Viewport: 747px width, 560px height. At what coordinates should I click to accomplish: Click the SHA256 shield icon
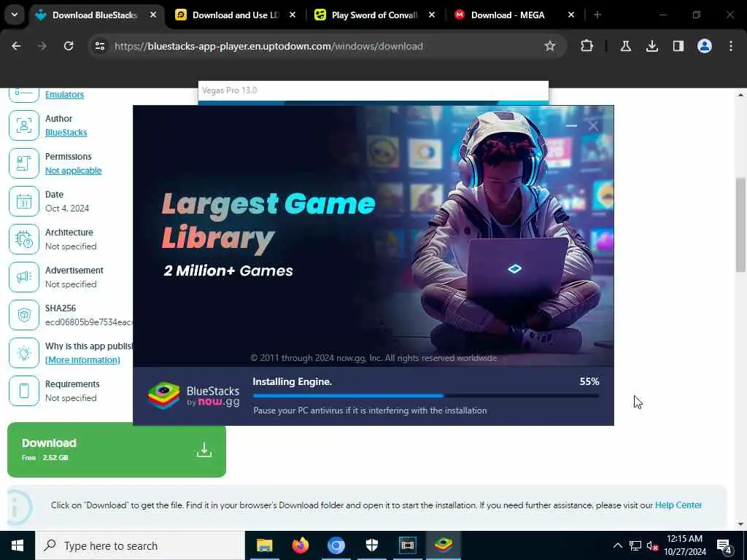(24, 315)
